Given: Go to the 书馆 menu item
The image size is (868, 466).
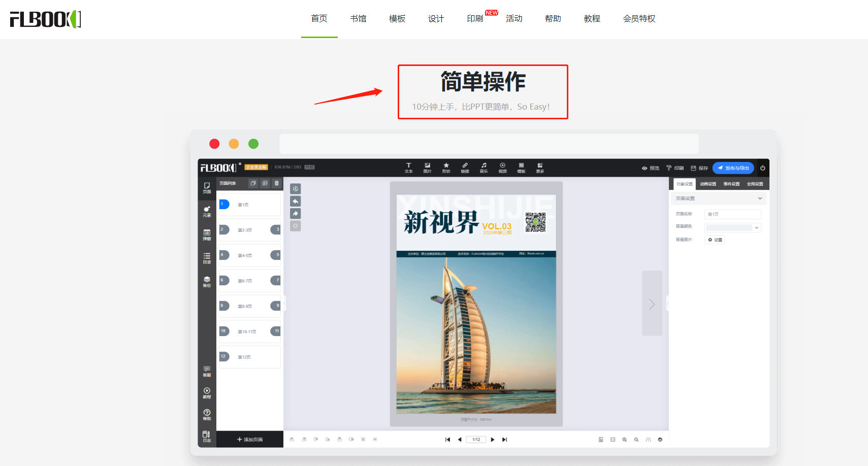Looking at the screenshot, I should [x=358, y=19].
